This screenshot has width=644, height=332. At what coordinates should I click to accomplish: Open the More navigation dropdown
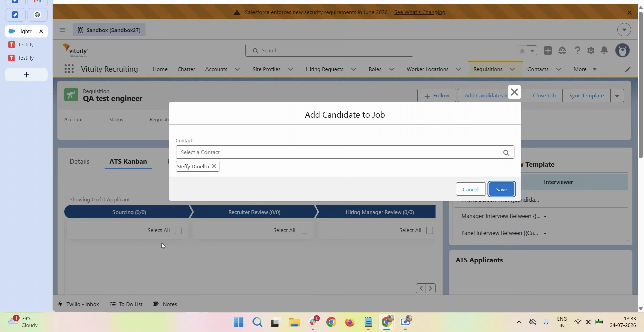(x=585, y=69)
